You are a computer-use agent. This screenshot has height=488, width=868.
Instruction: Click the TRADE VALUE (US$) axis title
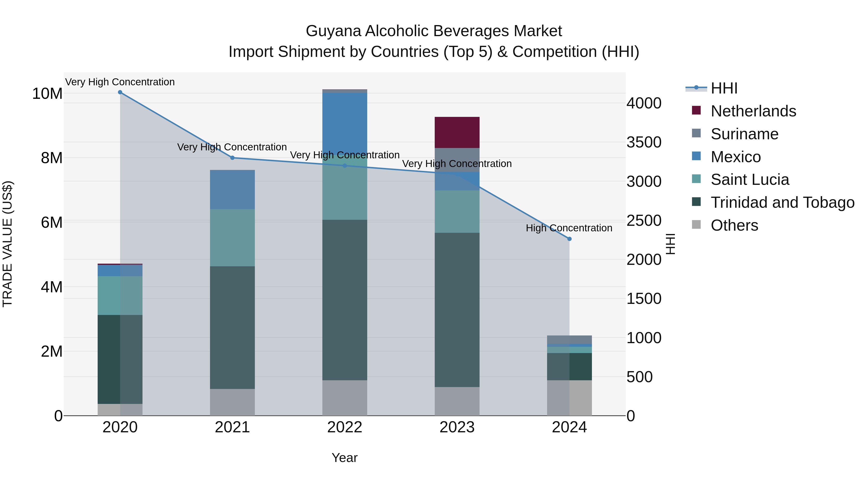7,244
